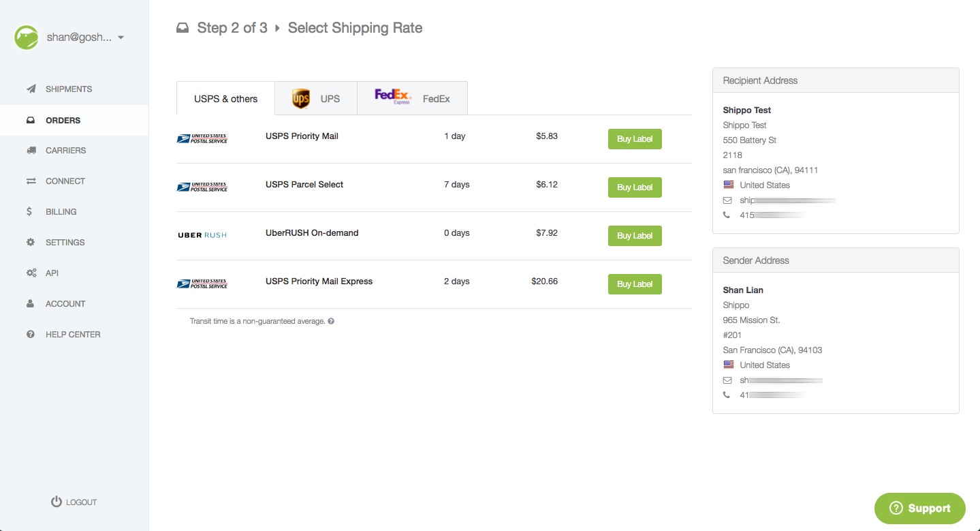Click the LOGOUT label
Viewport: 980px width, 531px height.
point(82,502)
